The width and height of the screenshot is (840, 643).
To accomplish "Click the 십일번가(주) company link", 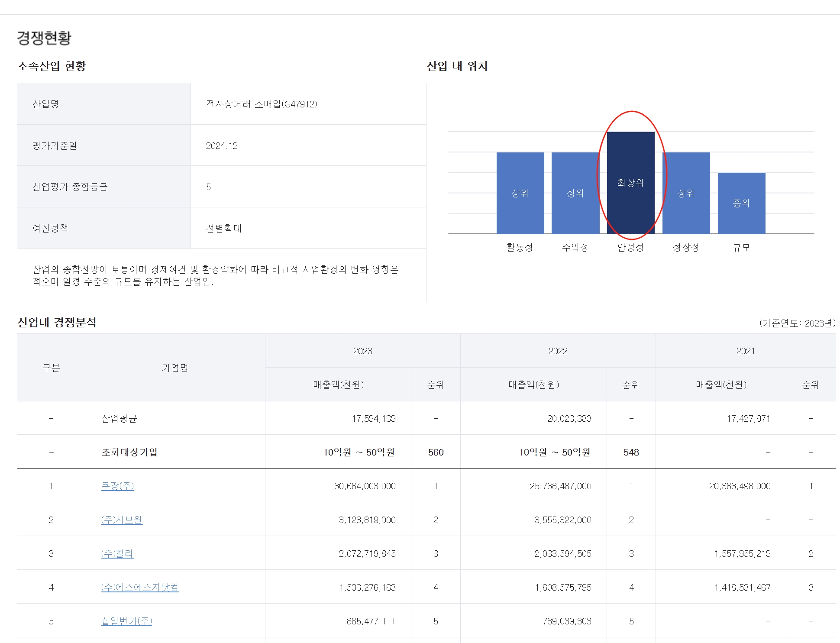I will pos(126,621).
